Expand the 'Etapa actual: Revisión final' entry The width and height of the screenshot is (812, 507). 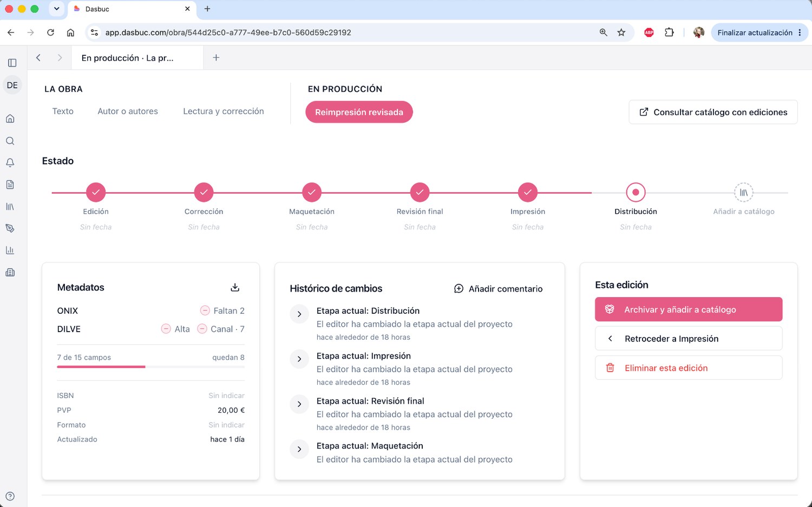point(299,404)
